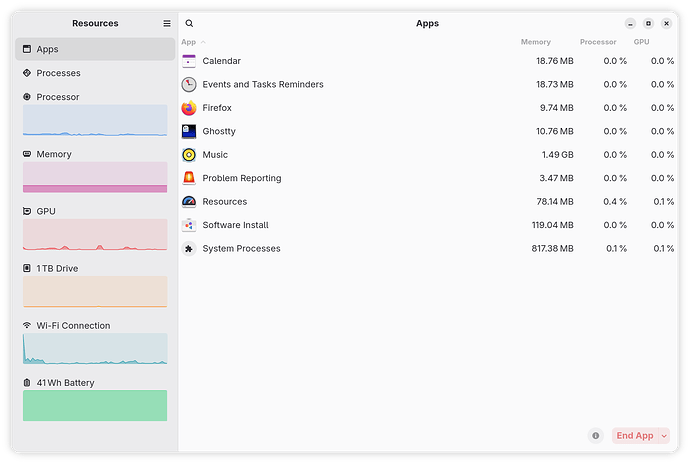Screen dimensions: 690x463
Task: Switch to the Processes view
Action: coord(95,73)
